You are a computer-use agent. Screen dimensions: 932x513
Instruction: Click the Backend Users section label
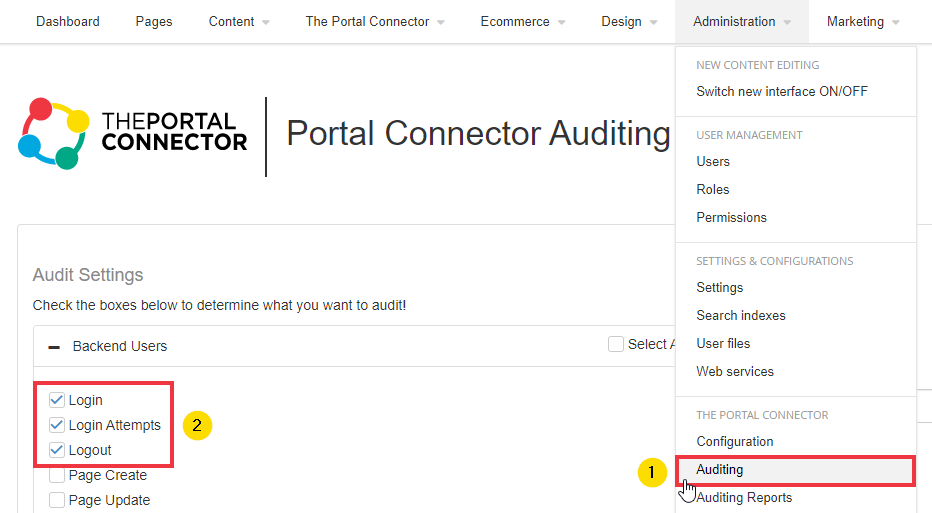(120, 347)
